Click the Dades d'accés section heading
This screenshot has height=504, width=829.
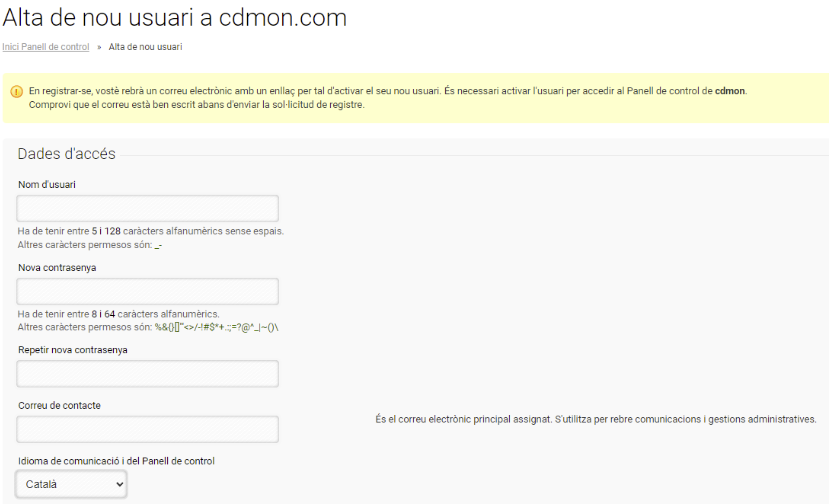(67, 154)
